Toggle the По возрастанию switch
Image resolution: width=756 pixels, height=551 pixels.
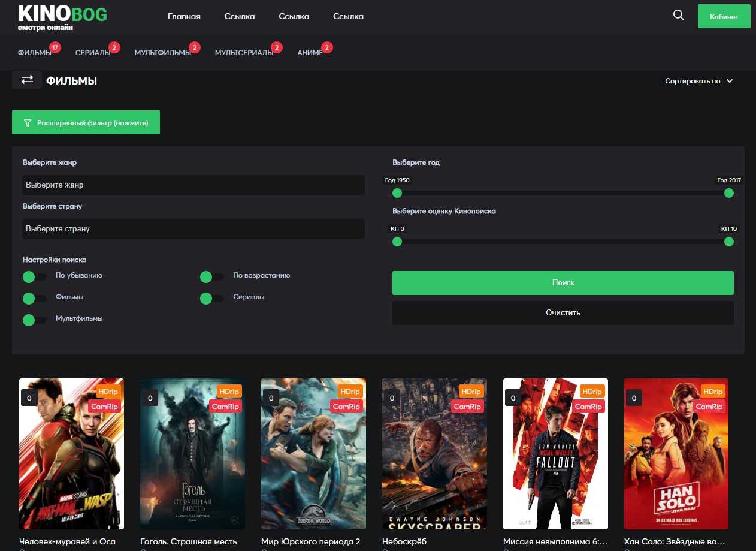tap(211, 276)
